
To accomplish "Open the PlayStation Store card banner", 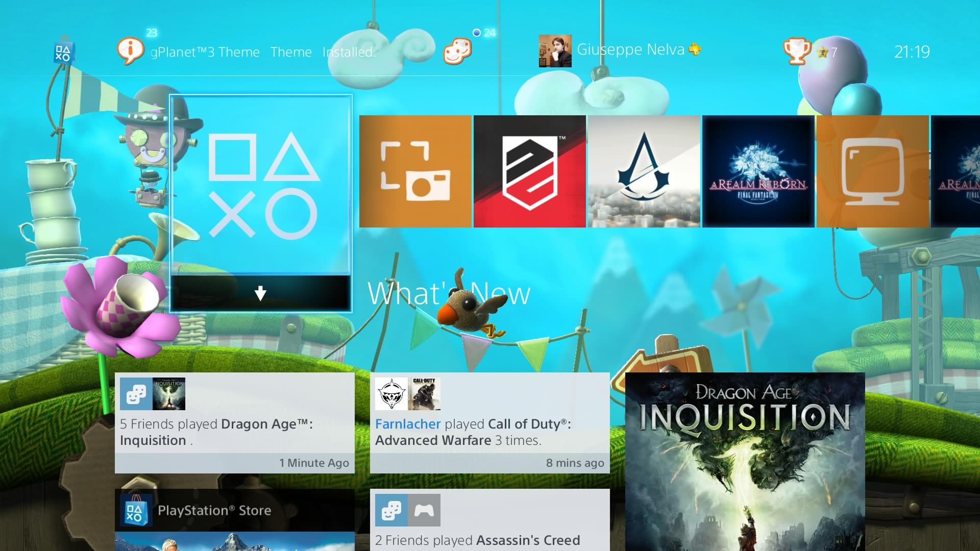I will click(235, 510).
